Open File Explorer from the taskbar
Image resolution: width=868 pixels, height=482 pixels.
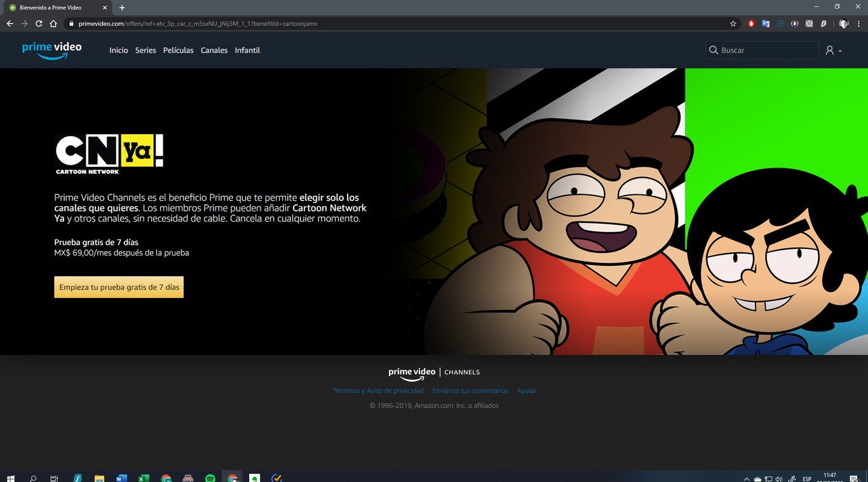pyautogui.click(x=99, y=478)
